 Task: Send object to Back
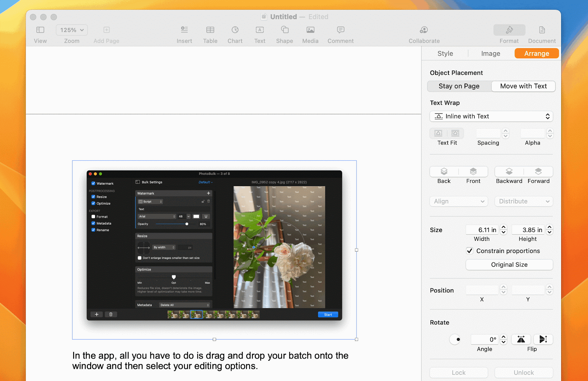pyautogui.click(x=444, y=171)
